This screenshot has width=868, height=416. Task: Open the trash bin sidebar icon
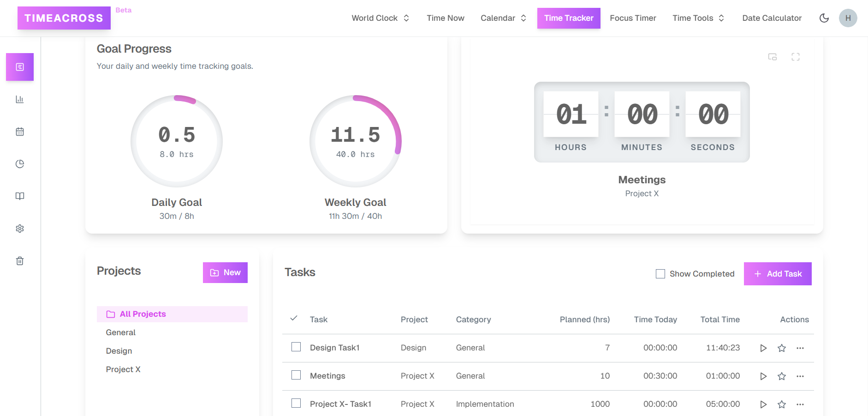coord(20,261)
